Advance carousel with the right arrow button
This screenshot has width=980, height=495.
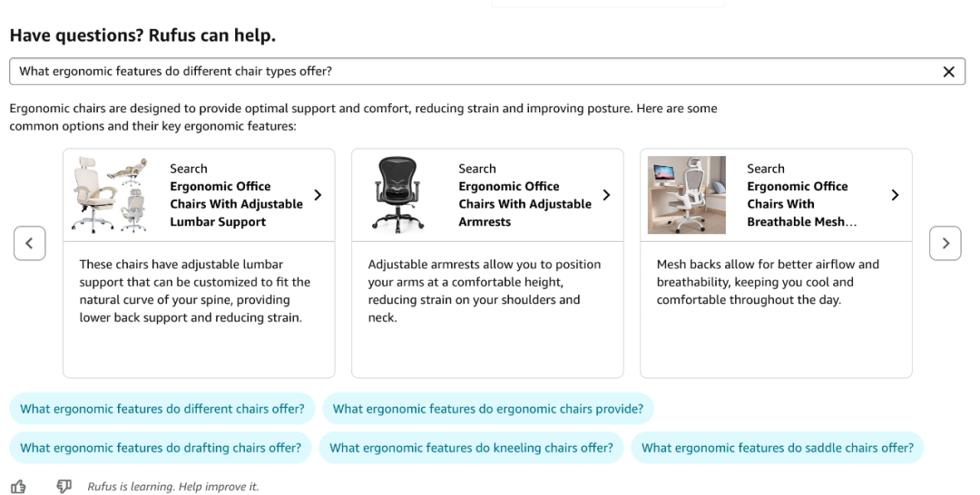[x=945, y=244]
